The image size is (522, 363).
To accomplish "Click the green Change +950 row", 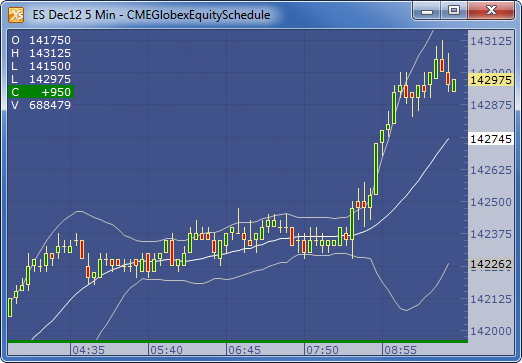I will [x=41, y=92].
